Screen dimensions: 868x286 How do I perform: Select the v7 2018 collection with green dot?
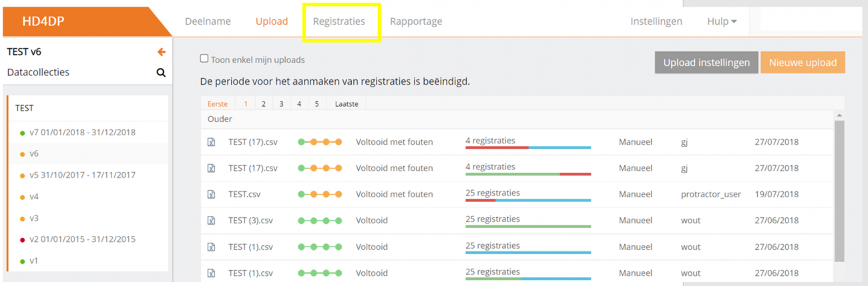(x=81, y=133)
